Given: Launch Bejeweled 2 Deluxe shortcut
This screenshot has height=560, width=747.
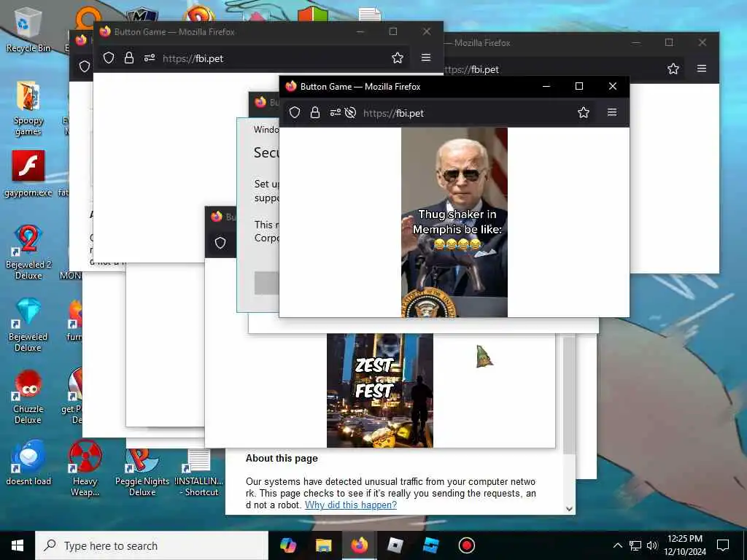Looking at the screenshot, I should (28, 252).
